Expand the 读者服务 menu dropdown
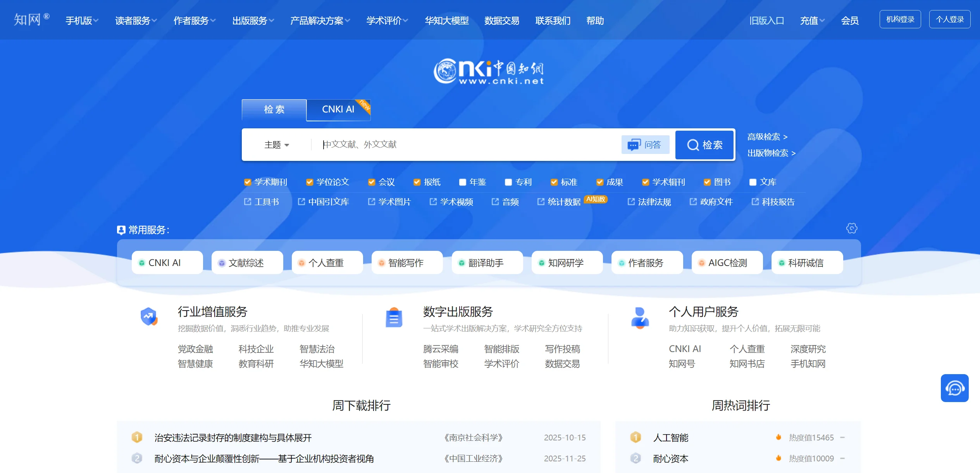Screen dimensions: 980x473 [136, 21]
